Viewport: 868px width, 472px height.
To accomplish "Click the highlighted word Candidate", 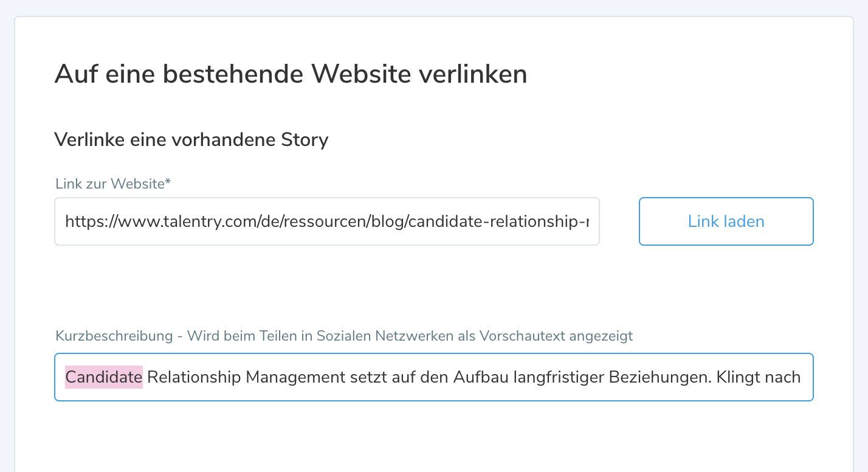I will point(103,377).
